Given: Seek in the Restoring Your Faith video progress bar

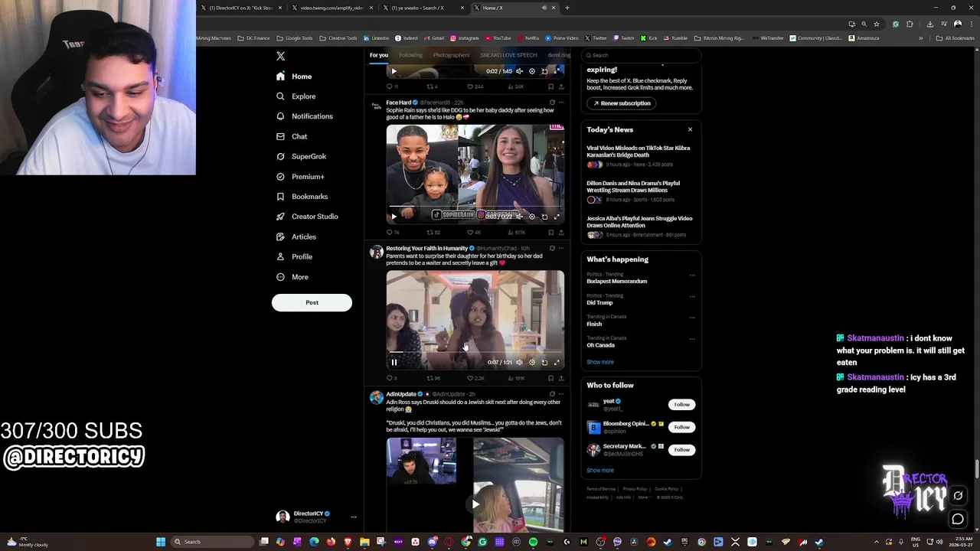Looking at the screenshot, I should point(475,353).
